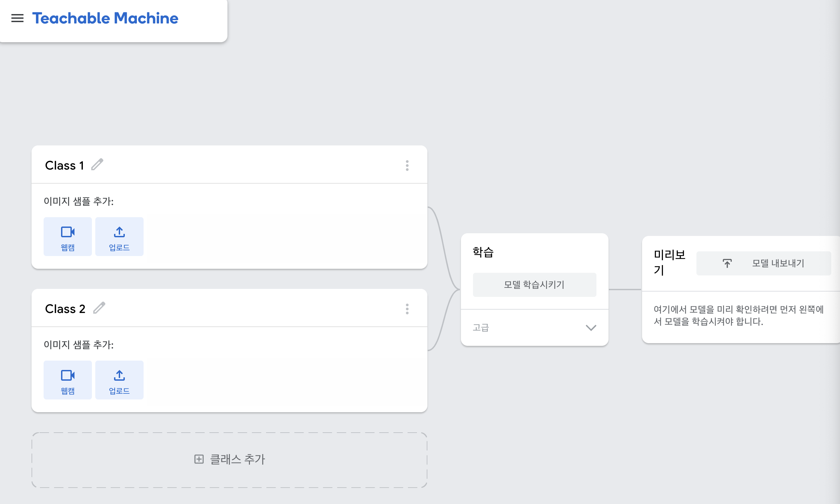Screen dimensions: 840x504
Task: Click the export arrow icon
Action: click(727, 263)
